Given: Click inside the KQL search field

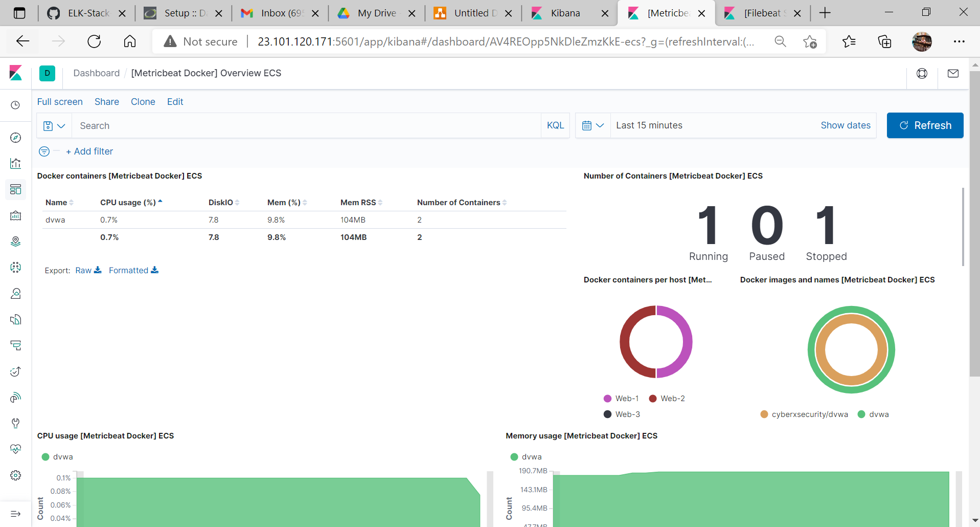Looking at the screenshot, I should [256, 125].
